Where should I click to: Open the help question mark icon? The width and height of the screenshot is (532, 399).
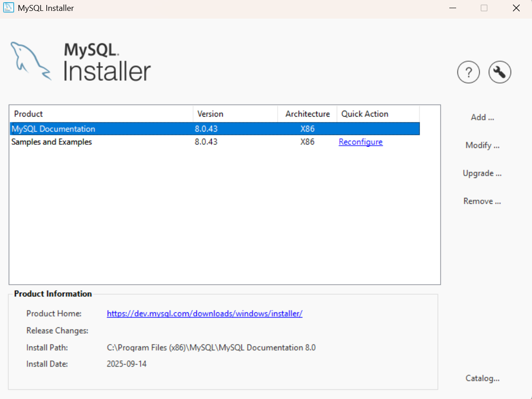click(468, 72)
